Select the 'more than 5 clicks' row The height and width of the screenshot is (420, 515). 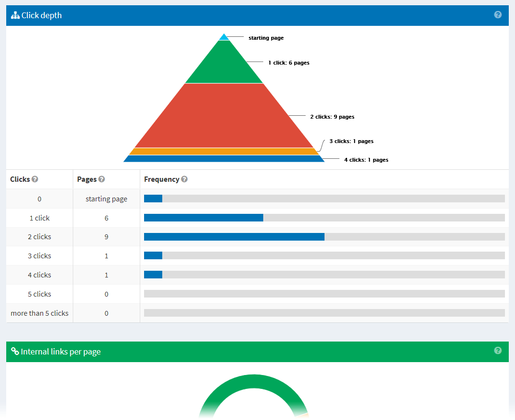[39, 313]
